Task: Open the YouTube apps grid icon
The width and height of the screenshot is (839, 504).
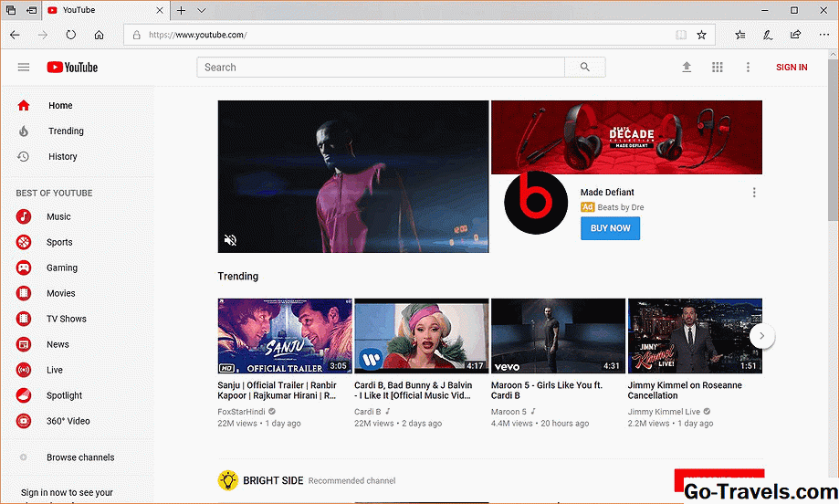Action: pyautogui.click(x=718, y=67)
